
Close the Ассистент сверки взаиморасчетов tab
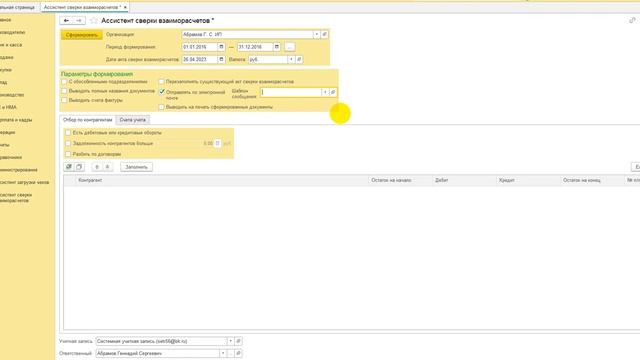[125, 7]
